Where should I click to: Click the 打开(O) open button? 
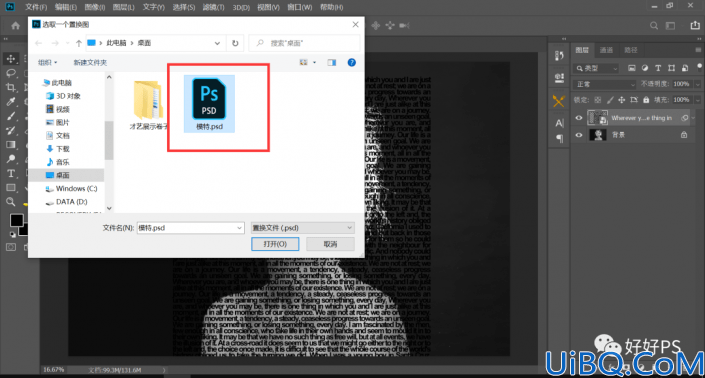[275, 244]
